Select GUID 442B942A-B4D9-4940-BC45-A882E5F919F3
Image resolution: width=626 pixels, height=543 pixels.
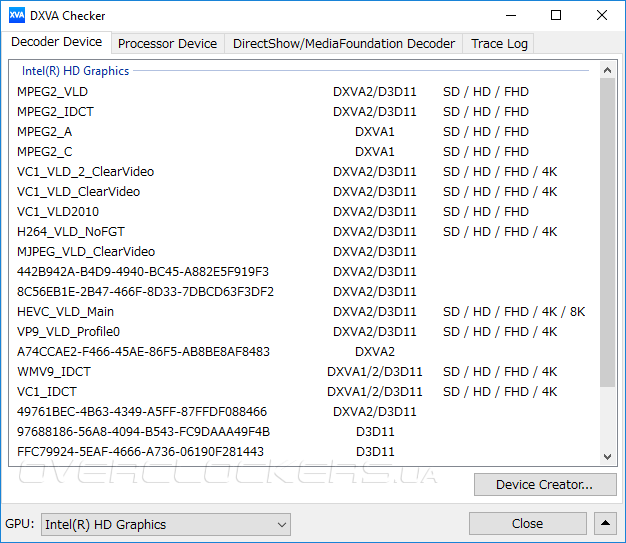(x=303, y=272)
